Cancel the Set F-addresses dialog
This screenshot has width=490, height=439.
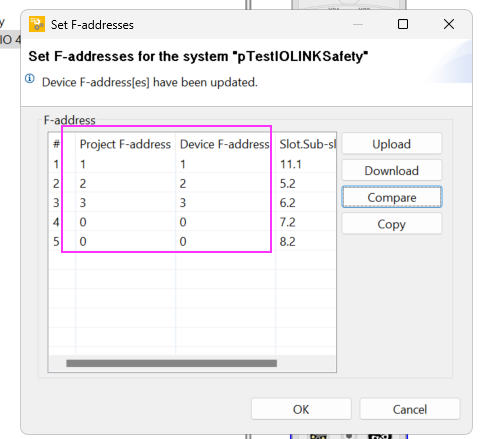pyautogui.click(x=410, y=409)
